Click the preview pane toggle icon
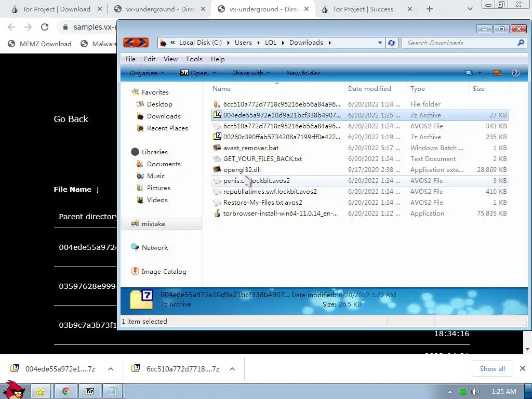Screen dimensions: 532x399 (497, 73)
